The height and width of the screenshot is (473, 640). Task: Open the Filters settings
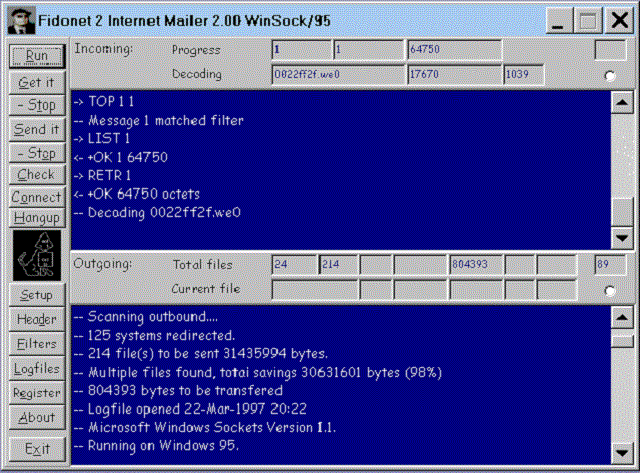point(37,344)
